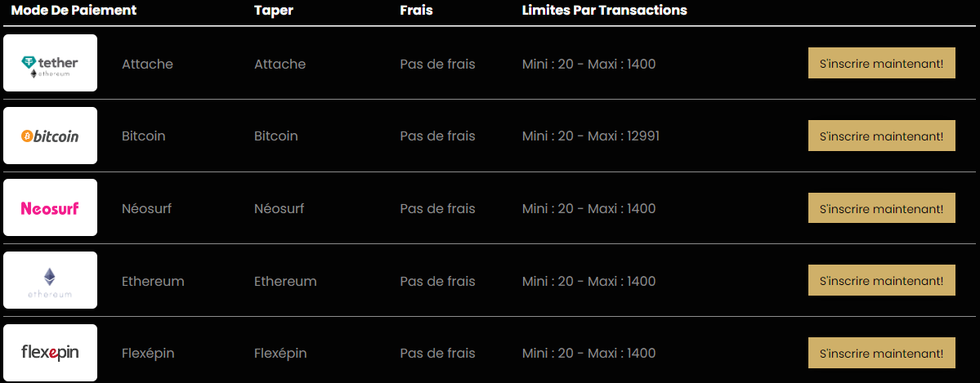
Task: Select the Taper column header
Action: pos(274,11)
